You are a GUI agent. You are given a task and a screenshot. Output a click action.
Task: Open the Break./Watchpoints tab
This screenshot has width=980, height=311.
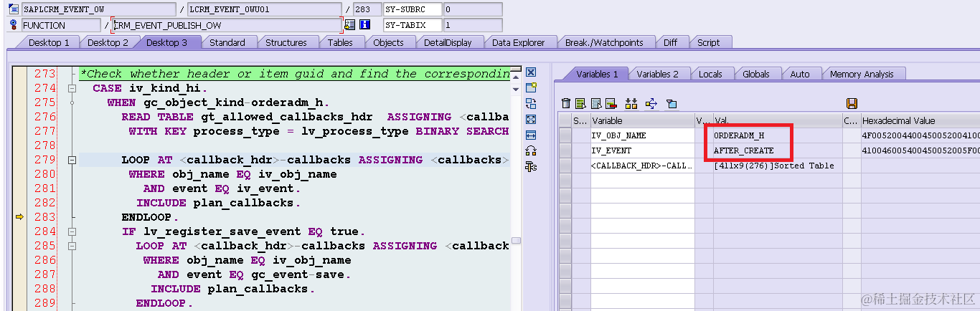pos(604,42)
